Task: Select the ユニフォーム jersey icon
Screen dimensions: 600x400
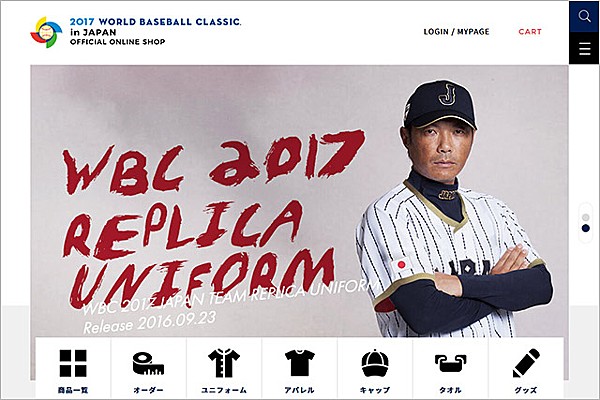Action: 224,363
